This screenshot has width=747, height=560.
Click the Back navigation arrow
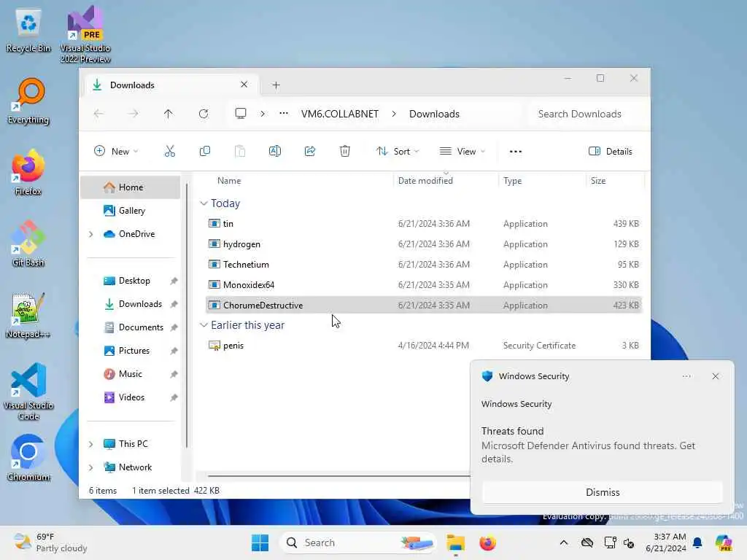(98, 114)
